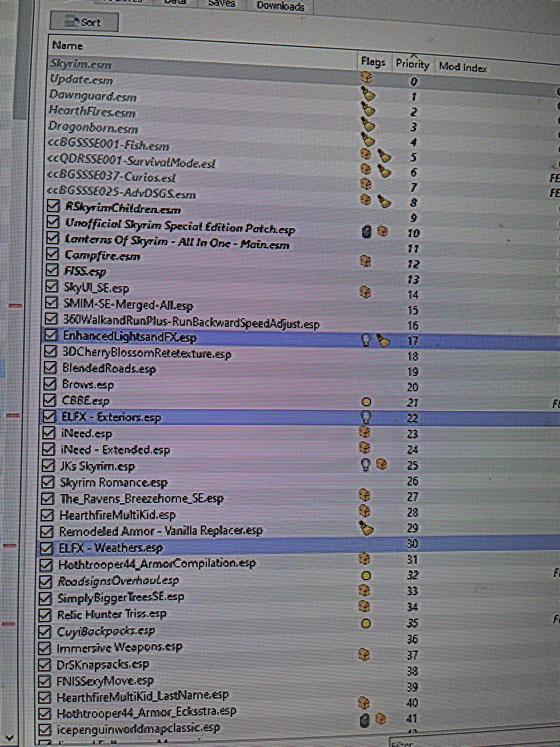
Task: Click the archive flag icon for iNeed.esp
Action: click(x=365, y=432)
